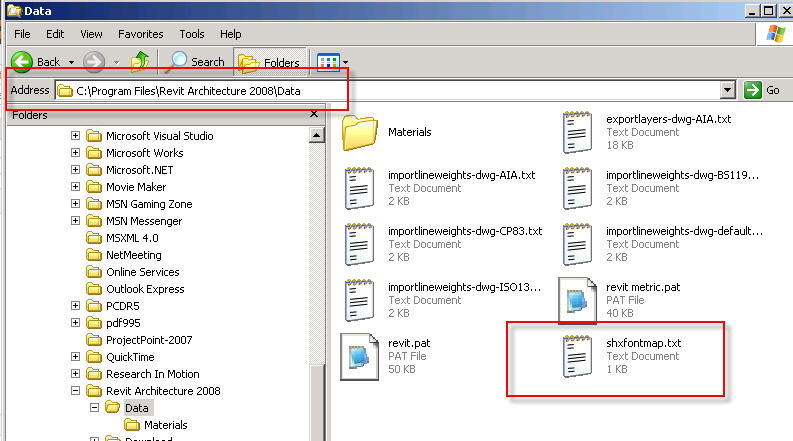Open the Favorites menu
The height and width of the screenshot is (441, 793).
(x=141, y=34)
